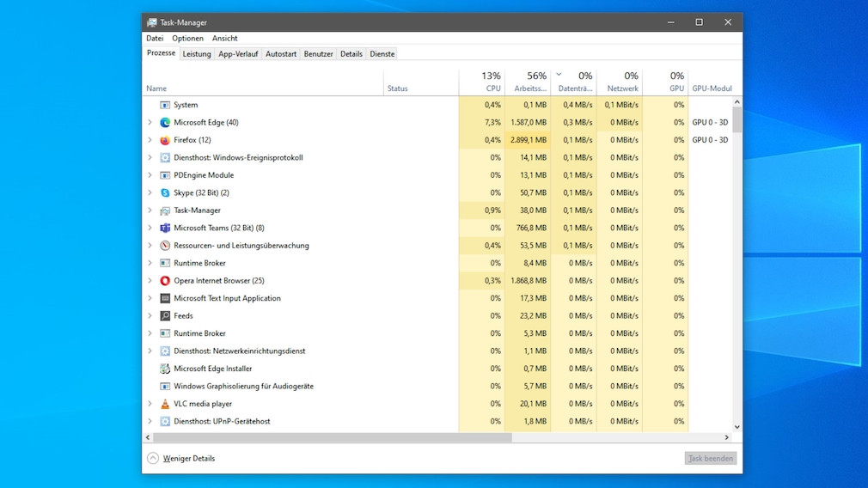This screenshot has height=488, width=868.
Task: Click the horizontal scrollbar right arrow
Action: click(x=727, y=437)
